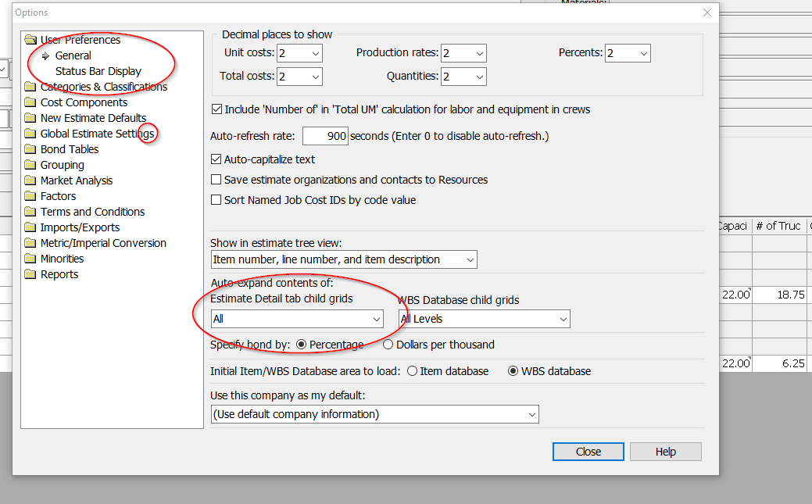The height and width of the screenshot is (504, 812).
Task: Click the Reports folder icon
Action: click(x=30, y=274)
